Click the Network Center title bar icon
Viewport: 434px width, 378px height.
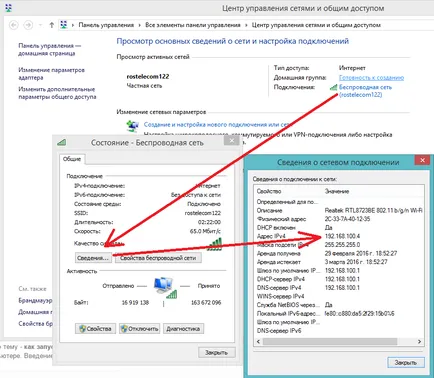(8, 8)
